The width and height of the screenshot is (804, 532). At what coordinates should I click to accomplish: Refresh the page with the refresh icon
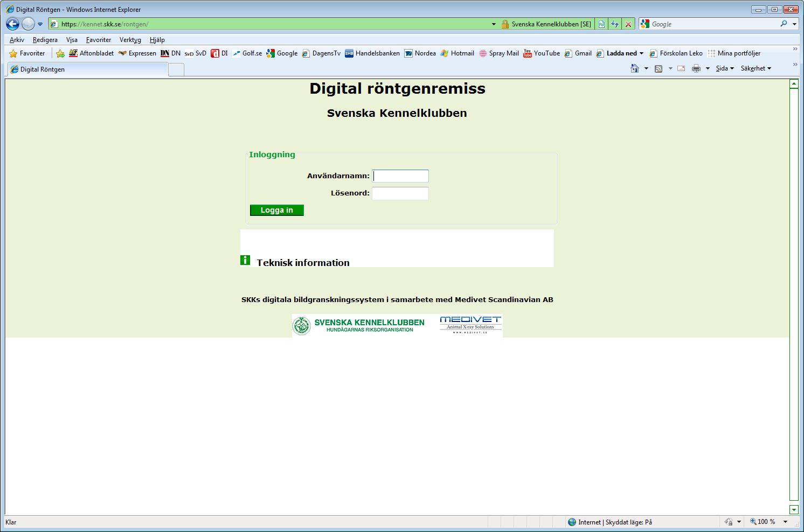click(615, 24)
